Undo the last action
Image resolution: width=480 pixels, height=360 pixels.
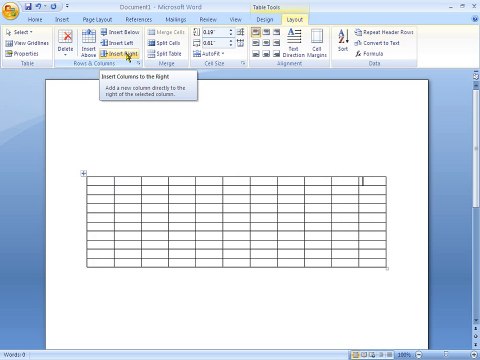pos(38,6)
